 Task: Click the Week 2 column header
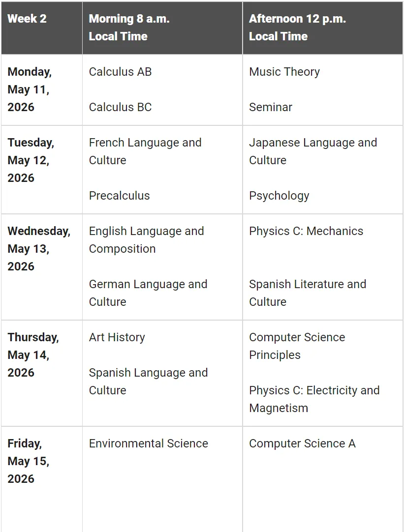(x=27, y=19)
